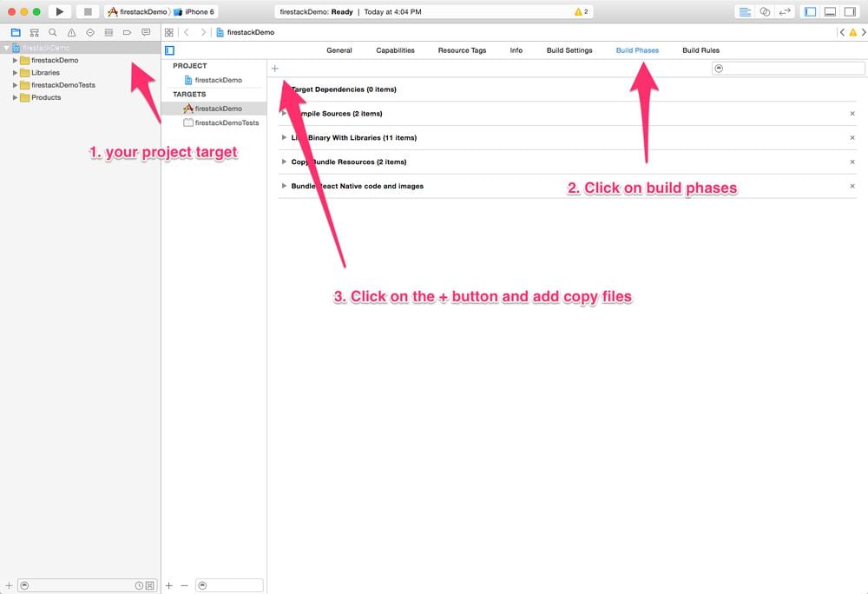Remove the Link Binary With Libraries phase

coord(852,138)
